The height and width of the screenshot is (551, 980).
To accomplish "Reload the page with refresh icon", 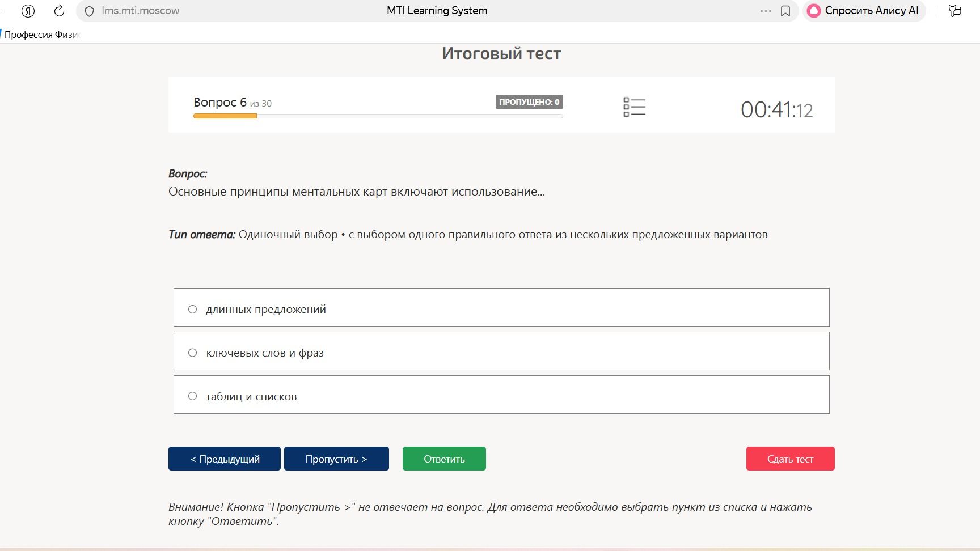I will [x=59, y=11].
